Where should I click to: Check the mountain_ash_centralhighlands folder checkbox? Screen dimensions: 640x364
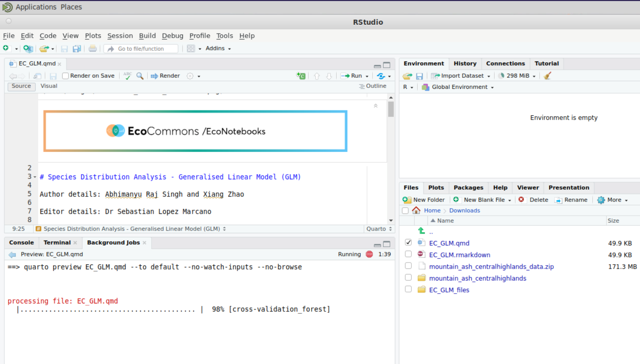coord(408,277)
